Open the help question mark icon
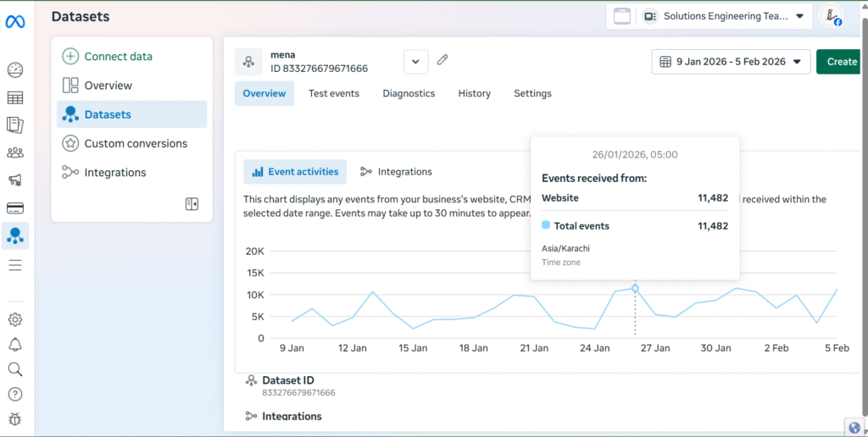868x437 pixels. click(x=15, y=394)
